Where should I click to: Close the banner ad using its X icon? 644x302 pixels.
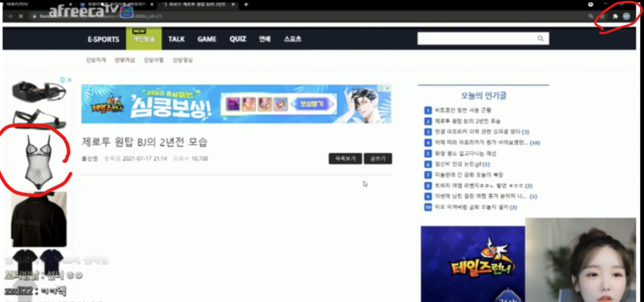point(387,89)
